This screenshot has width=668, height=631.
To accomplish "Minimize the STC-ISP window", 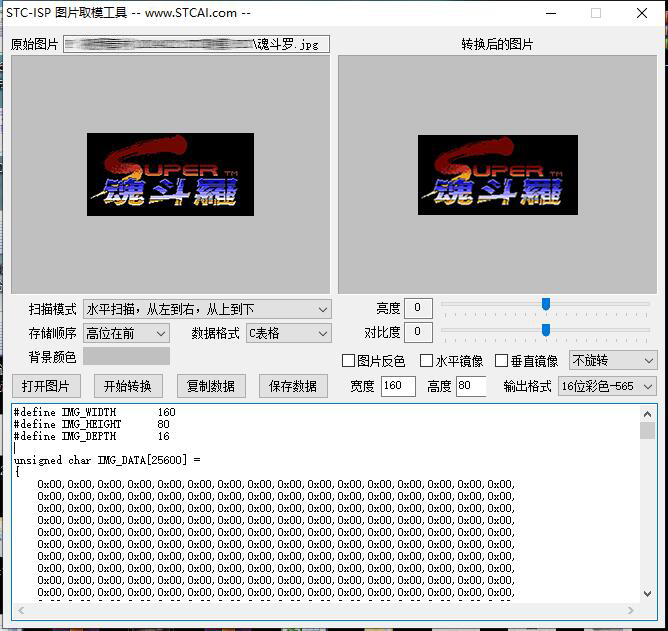I will click(x=551, y=13).
